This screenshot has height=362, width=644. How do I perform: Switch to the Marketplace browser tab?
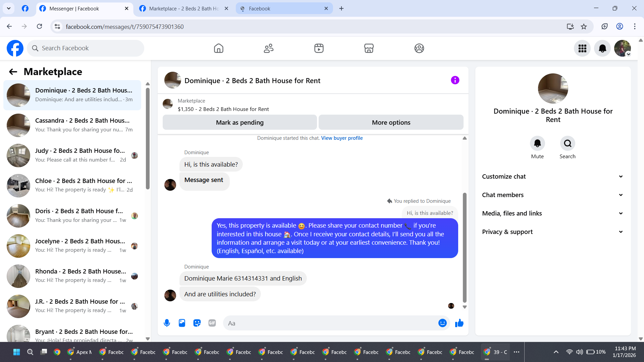[184, 8]
